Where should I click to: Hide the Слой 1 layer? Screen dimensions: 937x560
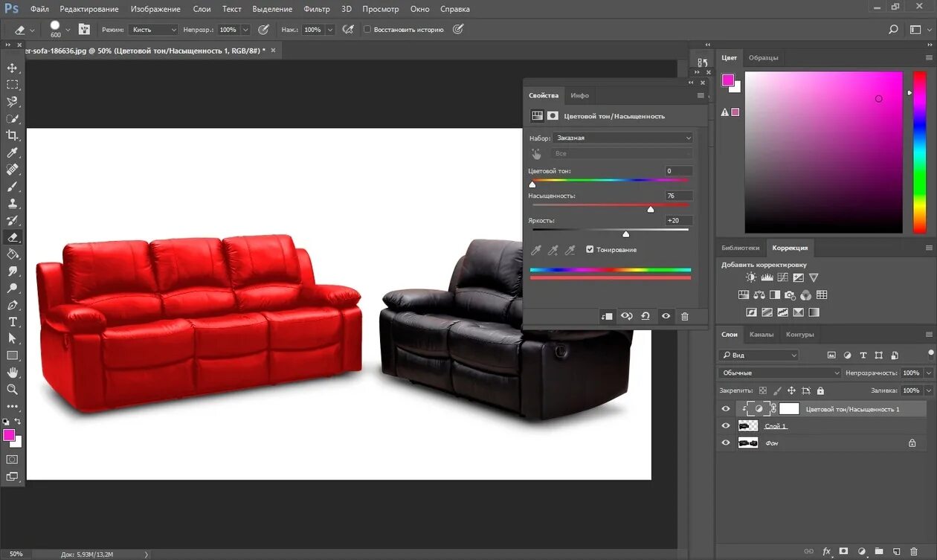(x=726, y=426)
